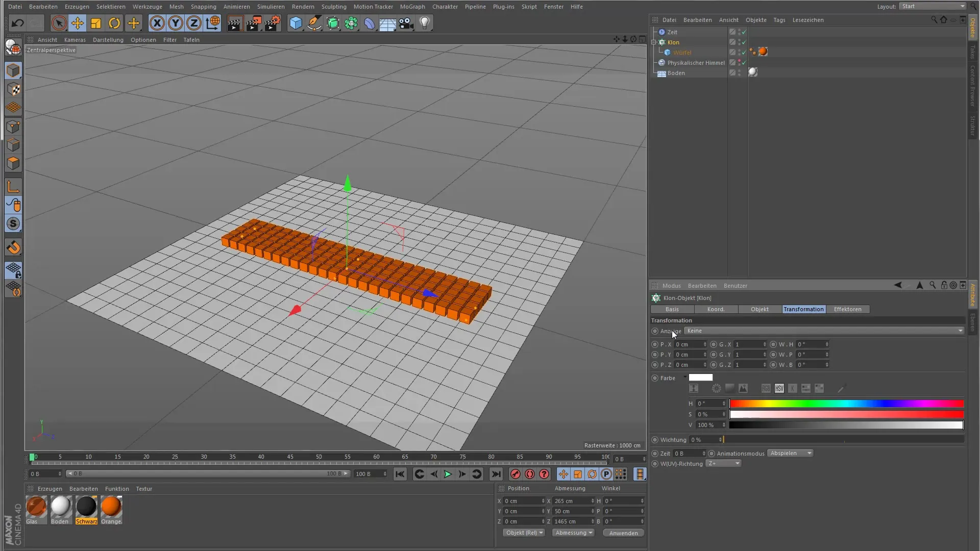Click the Anwenden button
The width and height of the screenshot is (980, 551).
point(623,533)
